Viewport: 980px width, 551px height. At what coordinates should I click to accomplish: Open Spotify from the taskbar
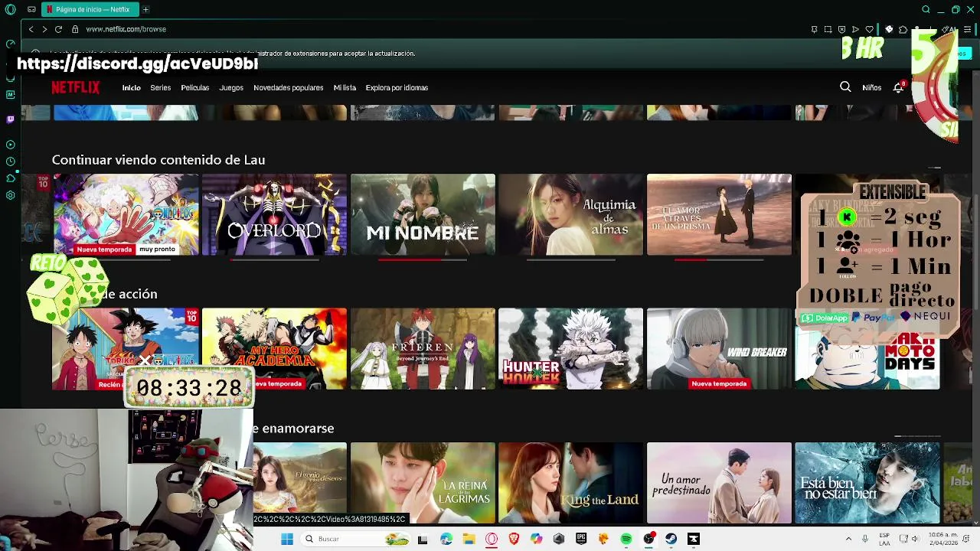[x=626, y=539]
